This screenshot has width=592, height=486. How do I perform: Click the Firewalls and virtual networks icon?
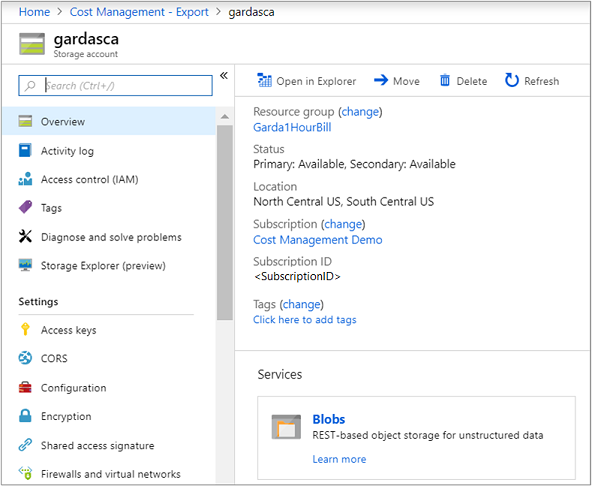[25, 473]
